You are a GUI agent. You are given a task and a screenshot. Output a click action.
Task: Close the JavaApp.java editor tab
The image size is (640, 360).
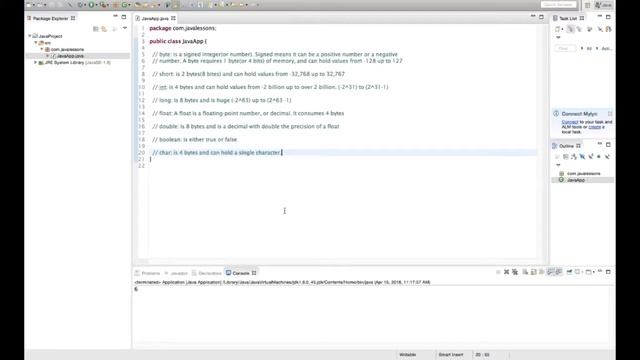click(x=173, y=18)
